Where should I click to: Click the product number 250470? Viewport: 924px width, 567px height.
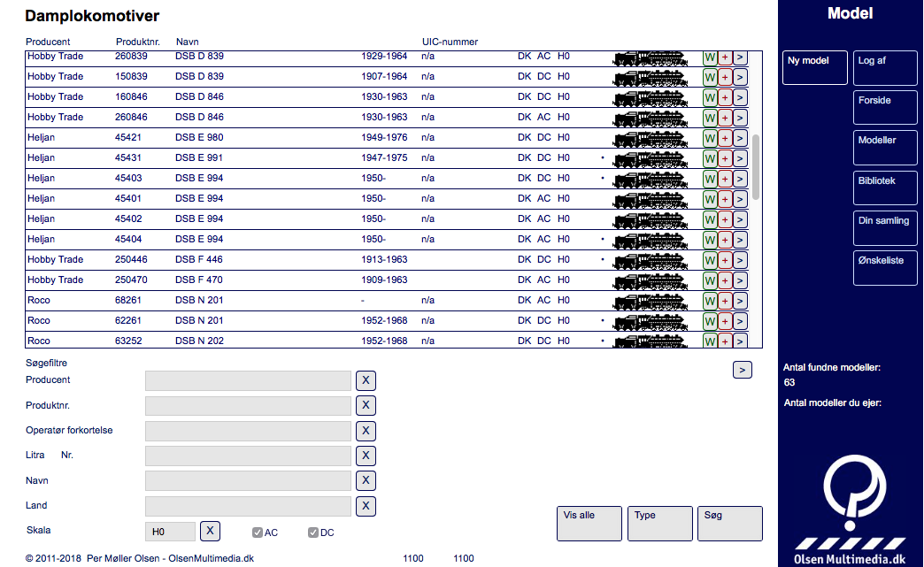point(131,280)
